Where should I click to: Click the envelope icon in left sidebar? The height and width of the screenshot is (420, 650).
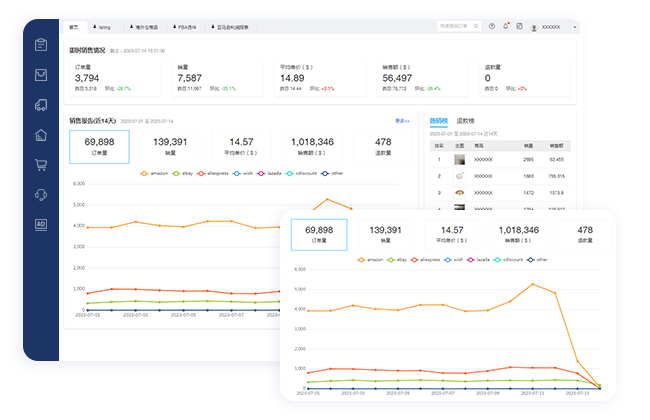(41, 75)
